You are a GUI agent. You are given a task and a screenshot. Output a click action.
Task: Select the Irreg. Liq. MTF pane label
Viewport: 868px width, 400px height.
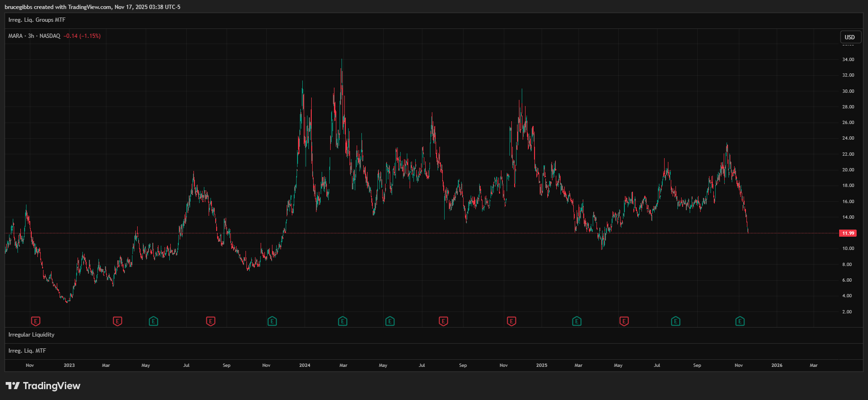[x=27, y=351]
